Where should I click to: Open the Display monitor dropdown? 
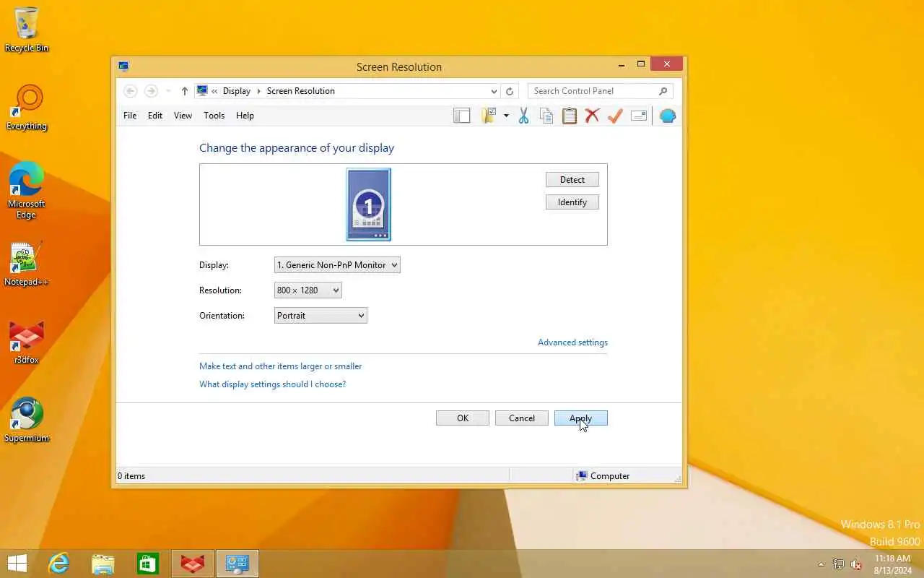click(x=337, y=265)
